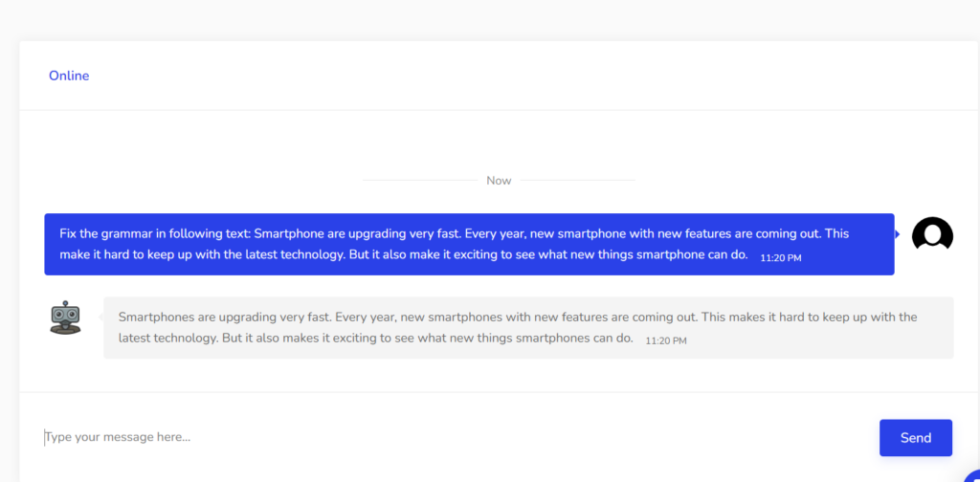Click the robot chatbot avatar

click(65, 318)
